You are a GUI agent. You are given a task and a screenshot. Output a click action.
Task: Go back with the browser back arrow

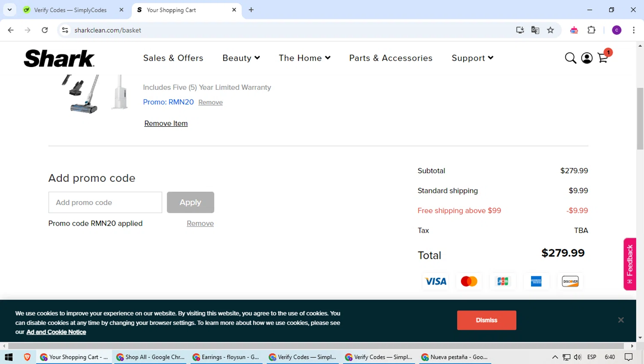click(x=11, y=30)
